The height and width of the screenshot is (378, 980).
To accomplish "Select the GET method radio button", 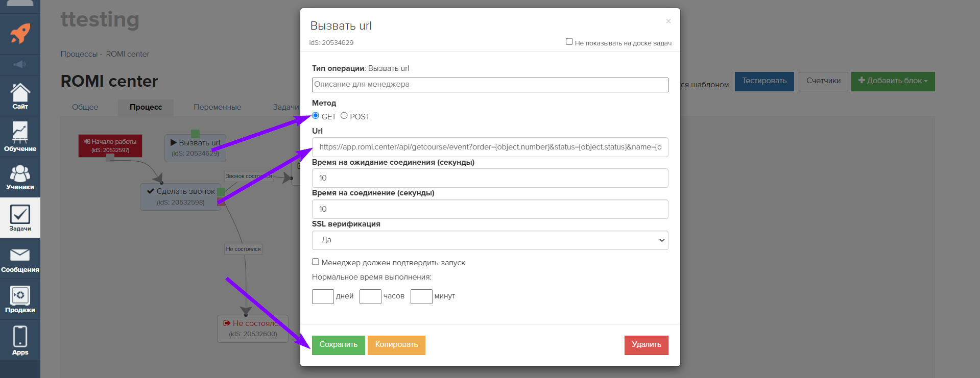I will click(316, 116).
